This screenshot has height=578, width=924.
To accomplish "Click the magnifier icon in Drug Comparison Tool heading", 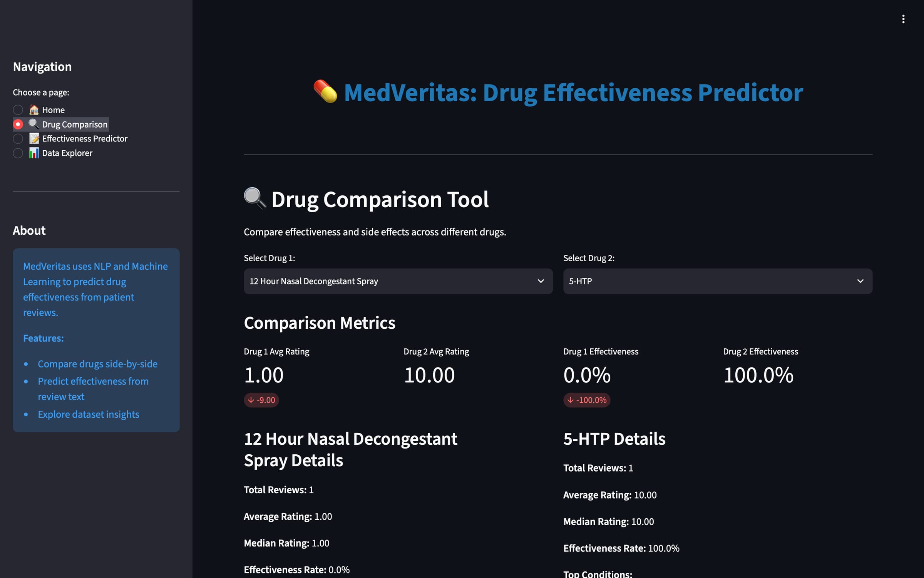I will (255, 198).
